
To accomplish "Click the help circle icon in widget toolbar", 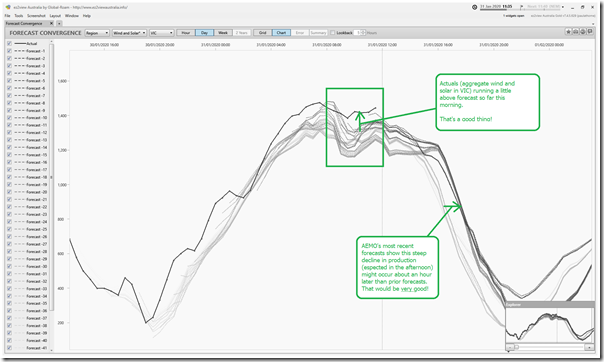I will pyautogui.click(x=583, y=32).
